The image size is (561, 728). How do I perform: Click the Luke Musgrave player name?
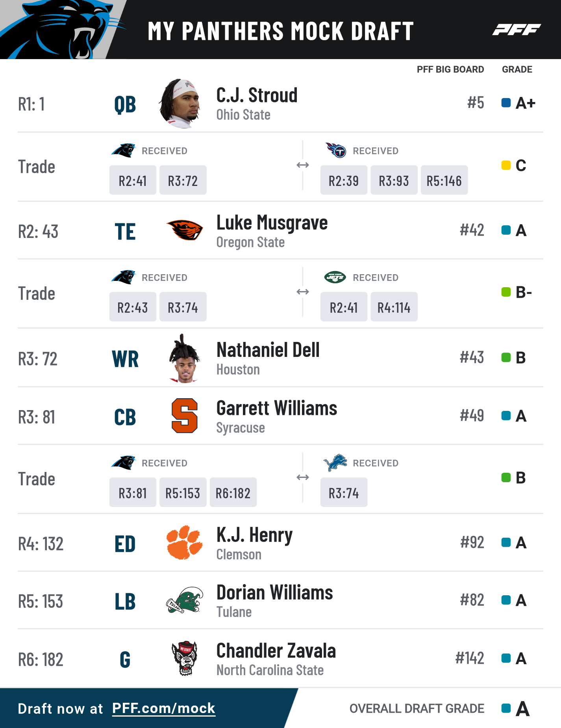pyautogui.click(x=272, y=223)
